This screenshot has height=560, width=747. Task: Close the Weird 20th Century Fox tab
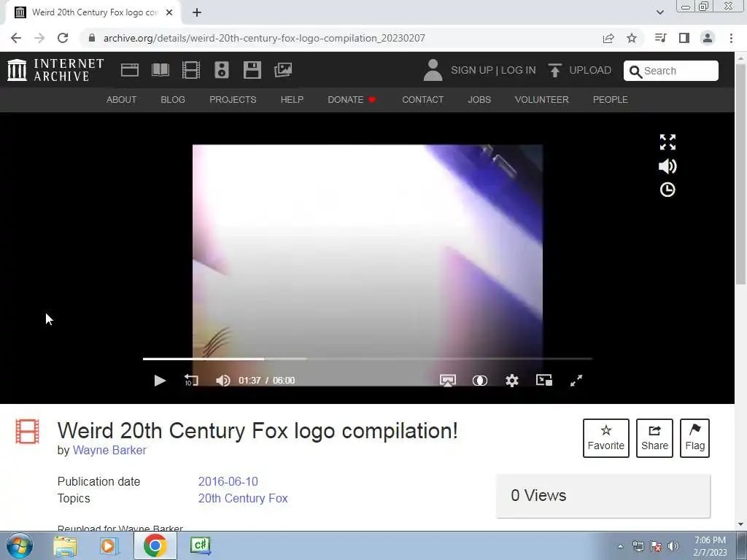coord(169,12)
